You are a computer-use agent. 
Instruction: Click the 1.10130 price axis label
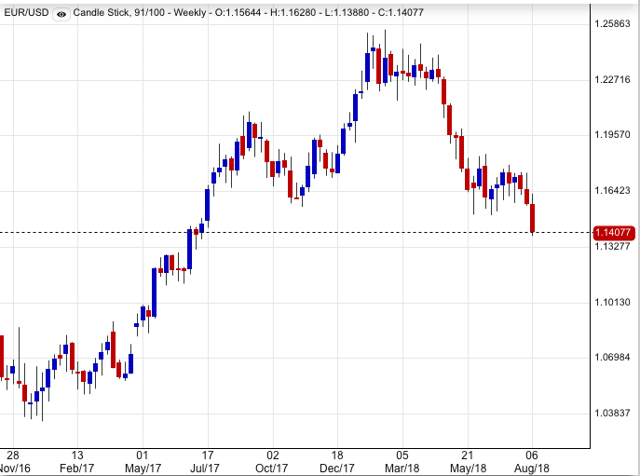[613, 303]
